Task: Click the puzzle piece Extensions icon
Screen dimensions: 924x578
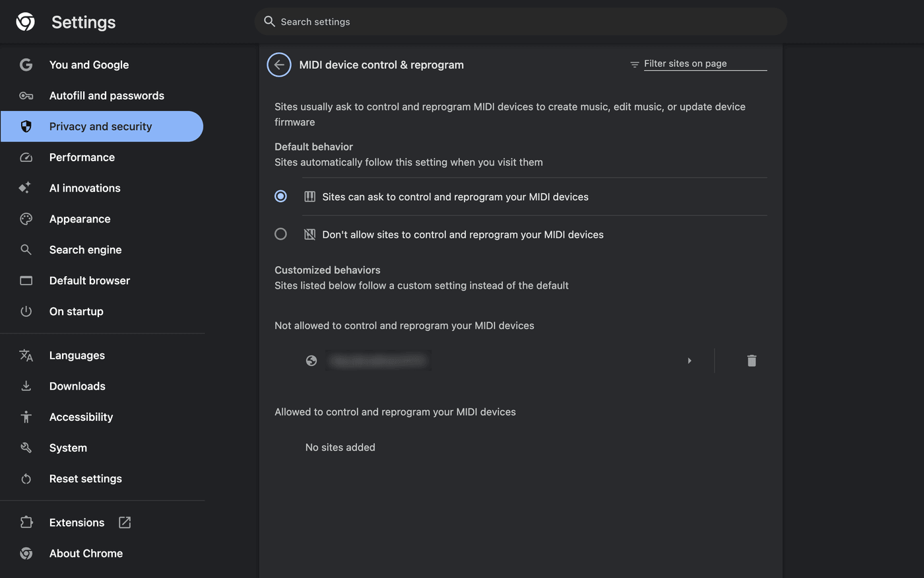Action: (26, 523)
